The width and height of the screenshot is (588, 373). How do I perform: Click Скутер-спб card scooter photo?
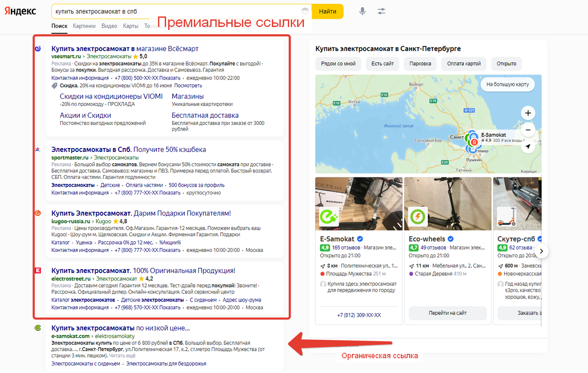517,203
